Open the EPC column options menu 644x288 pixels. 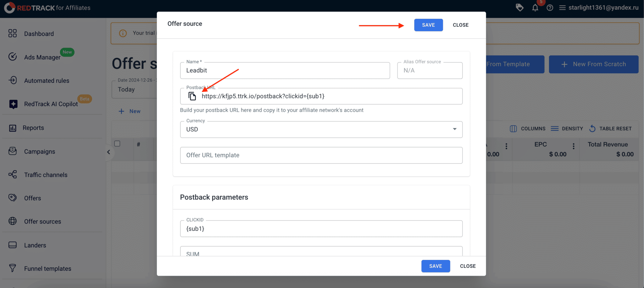[x=573, y=146]
